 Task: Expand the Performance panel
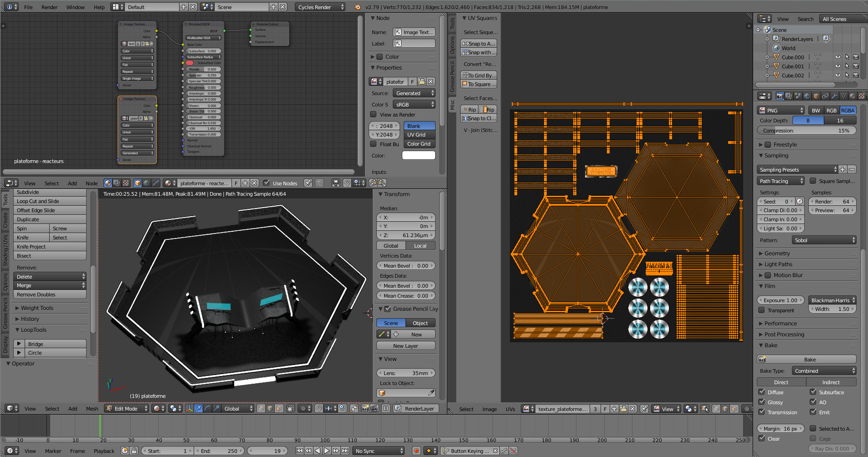pyautogui.click(x=781, y=323)
